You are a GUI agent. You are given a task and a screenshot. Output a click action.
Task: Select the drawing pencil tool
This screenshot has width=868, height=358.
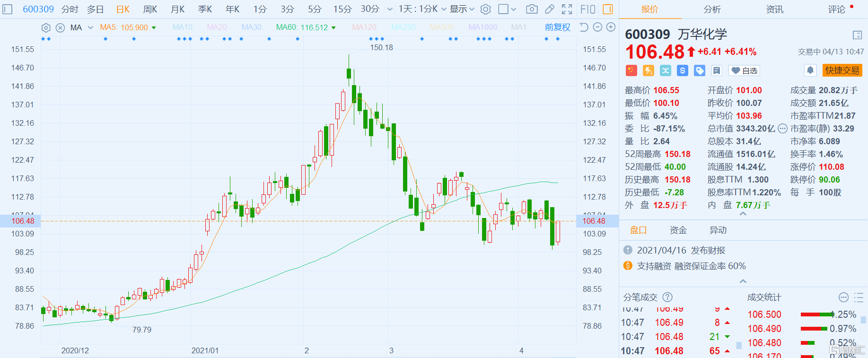(550, 9)
